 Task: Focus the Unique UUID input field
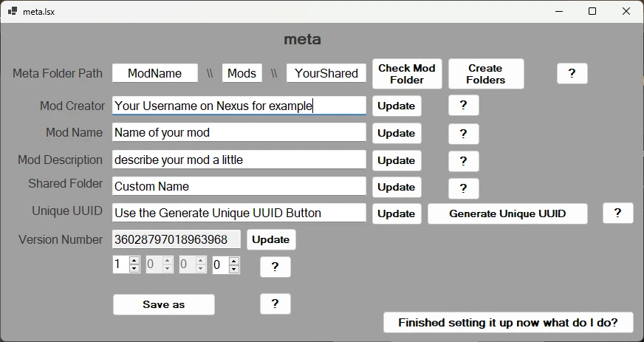point(239,213)
